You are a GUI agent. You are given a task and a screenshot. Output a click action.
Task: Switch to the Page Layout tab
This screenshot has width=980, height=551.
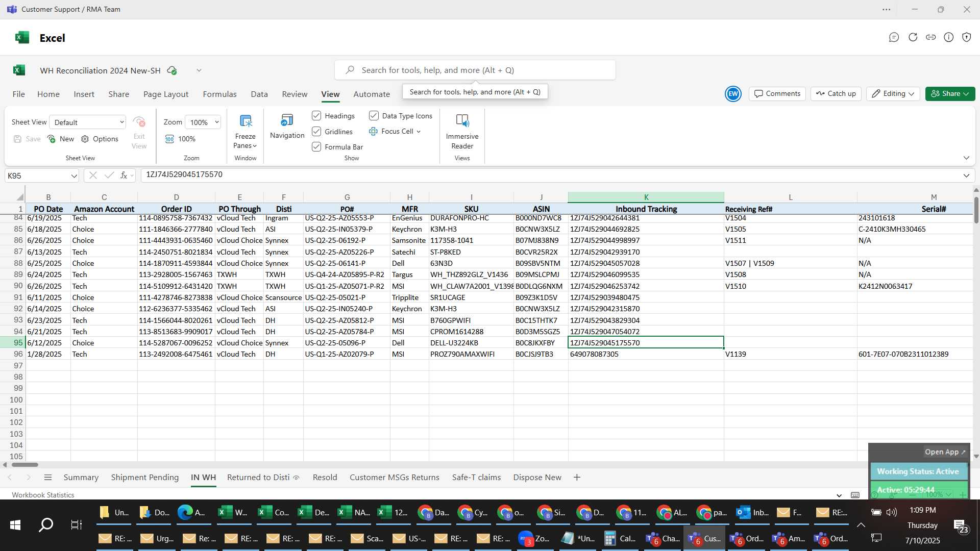166,94
